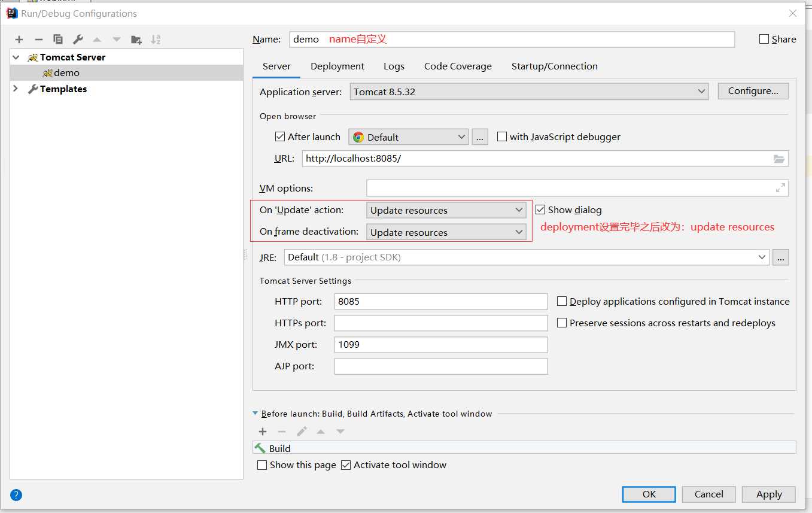
Task: Check the Show this page option
Action: tap(262, 465)
